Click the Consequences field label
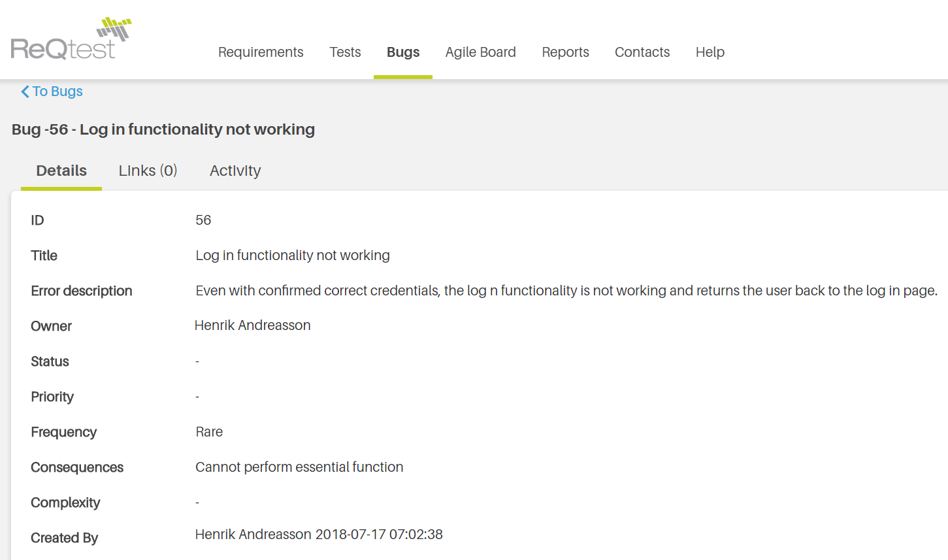 point(77,467)
